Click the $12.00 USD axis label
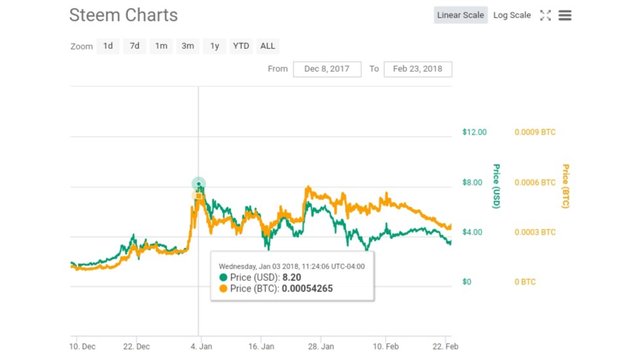The image size is (640, 360). [474, 132]
